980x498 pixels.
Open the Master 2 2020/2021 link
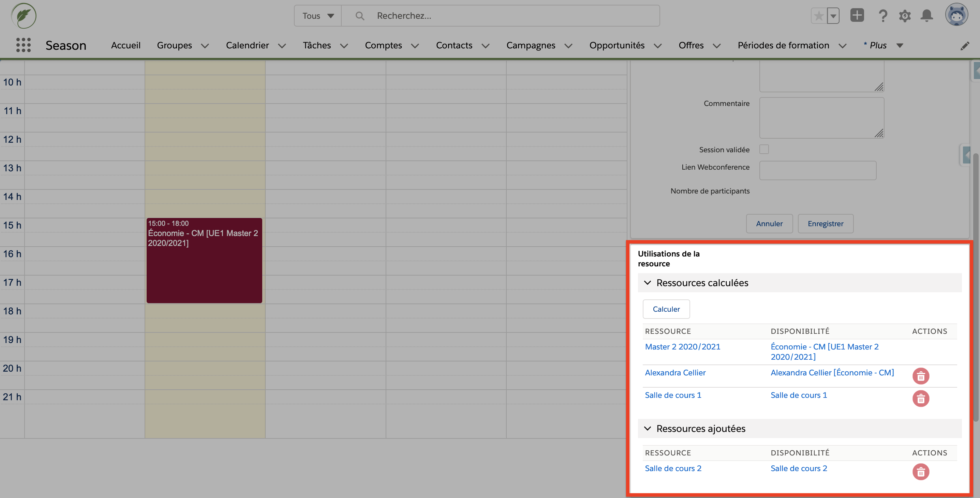(683, 346)
